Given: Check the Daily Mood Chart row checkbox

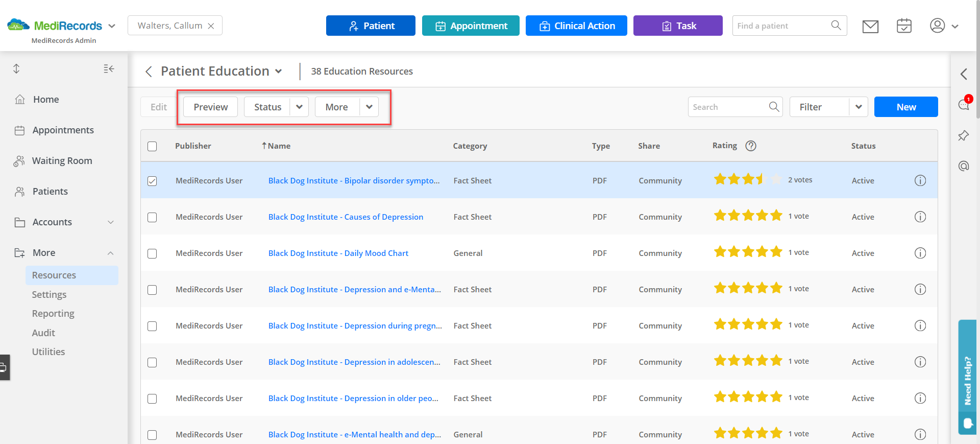Looking at the screenshot, I should (x=152, y=253).
